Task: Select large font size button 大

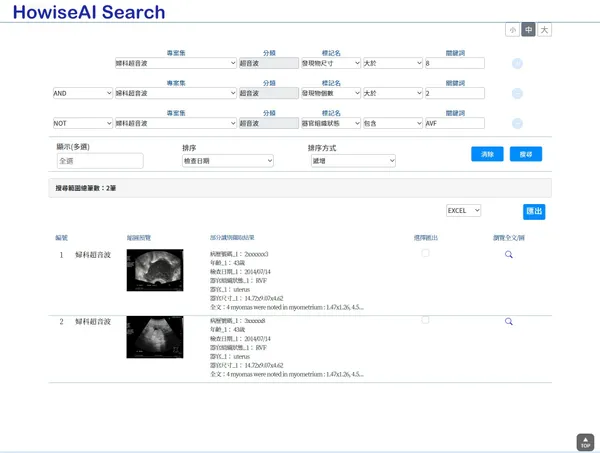Action: click(545, 30)
